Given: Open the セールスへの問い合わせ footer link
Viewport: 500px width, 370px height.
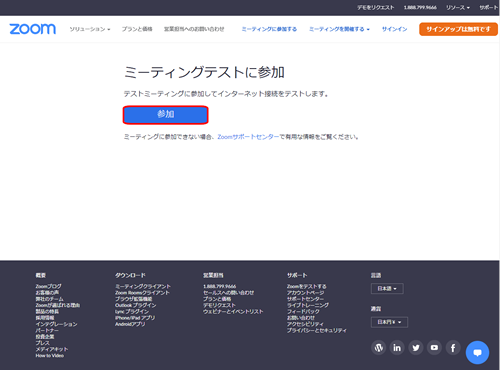Looking at the screenshot, I should click(x=228, y=292).
